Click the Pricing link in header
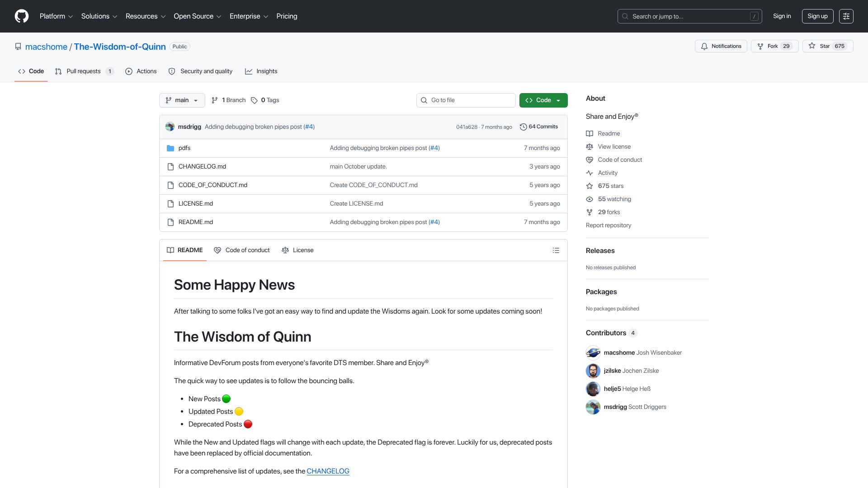Viewport: 868px width, 488px height. pos(287,16)
